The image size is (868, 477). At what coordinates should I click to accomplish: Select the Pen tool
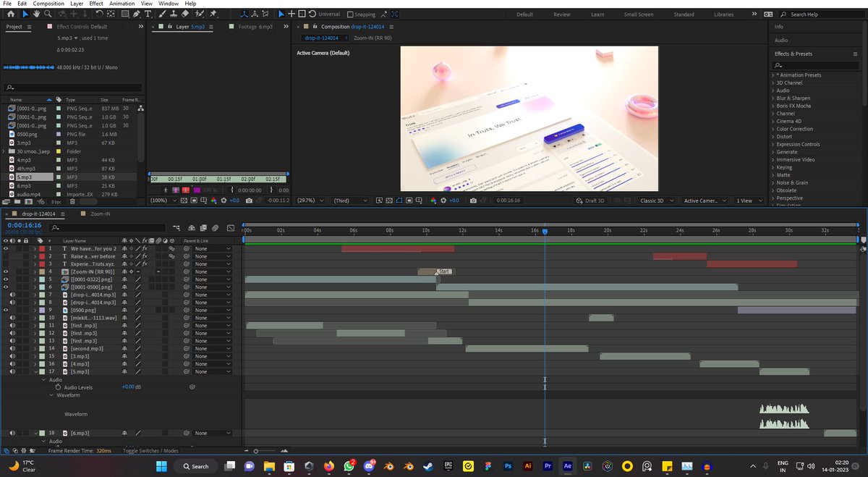[137, 14]
